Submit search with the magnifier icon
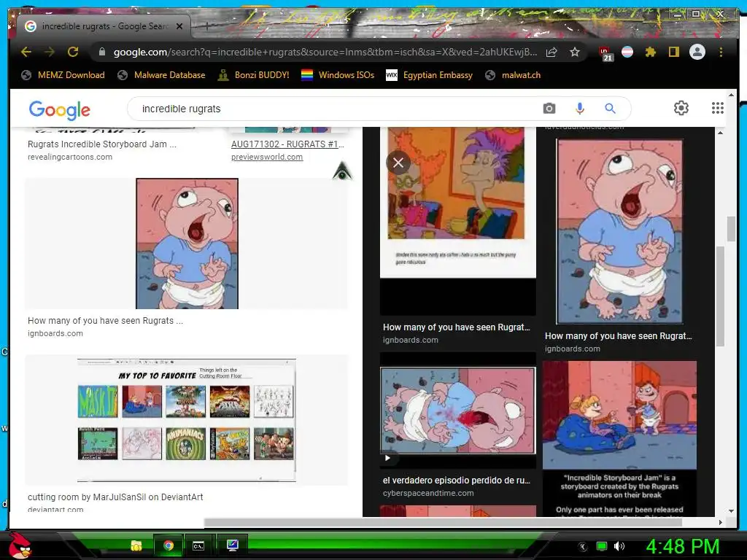The height and width of the screenshot is (560, 747). [611, 109]
